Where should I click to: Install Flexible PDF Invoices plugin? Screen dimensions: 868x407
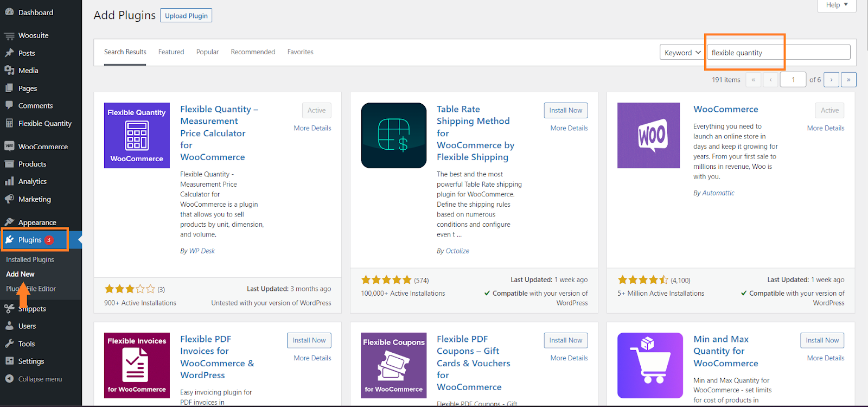pos(309,340)
